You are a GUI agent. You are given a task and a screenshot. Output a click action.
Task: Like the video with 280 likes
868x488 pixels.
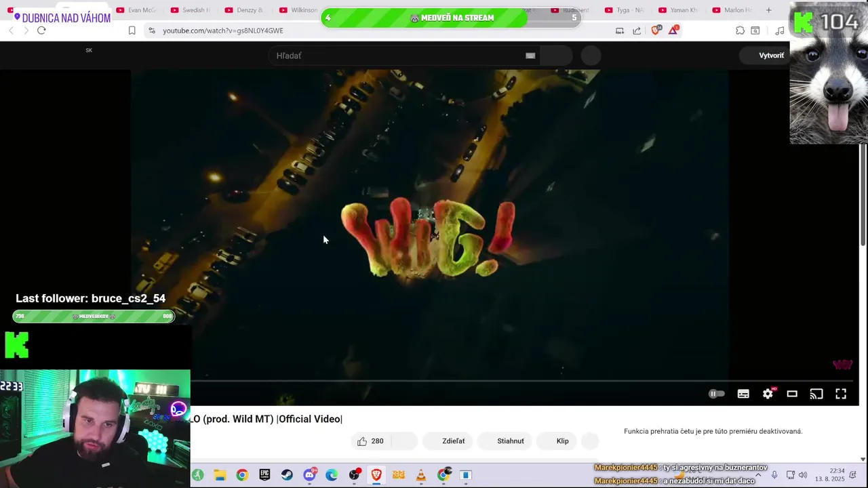tap(370, 441)
